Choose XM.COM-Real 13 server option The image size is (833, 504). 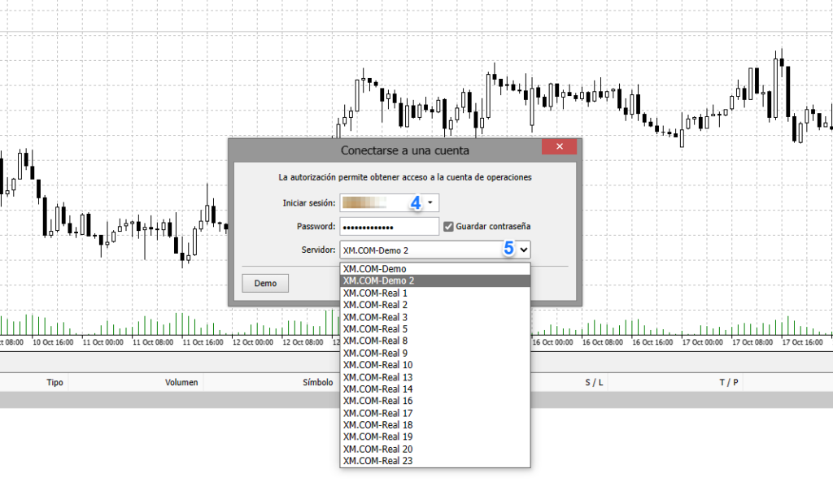click(435, 377)
